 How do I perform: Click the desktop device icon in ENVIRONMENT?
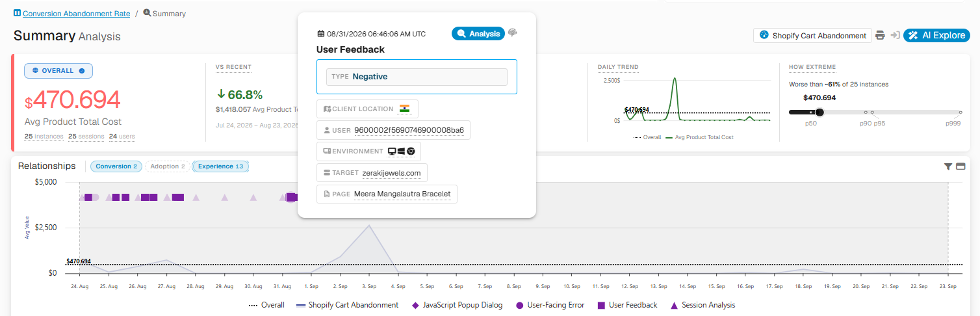click(x=392, y=151)
